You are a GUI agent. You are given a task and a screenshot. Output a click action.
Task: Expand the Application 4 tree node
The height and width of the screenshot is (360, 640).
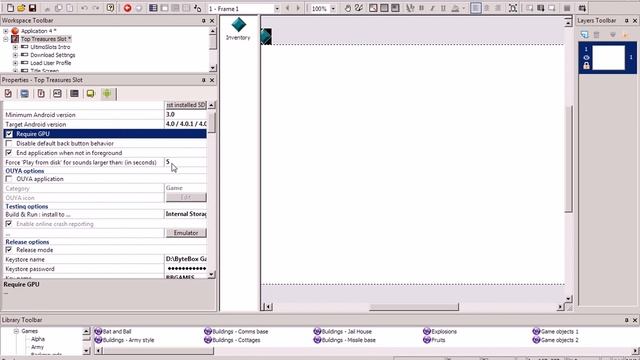(x=6, y=31)
